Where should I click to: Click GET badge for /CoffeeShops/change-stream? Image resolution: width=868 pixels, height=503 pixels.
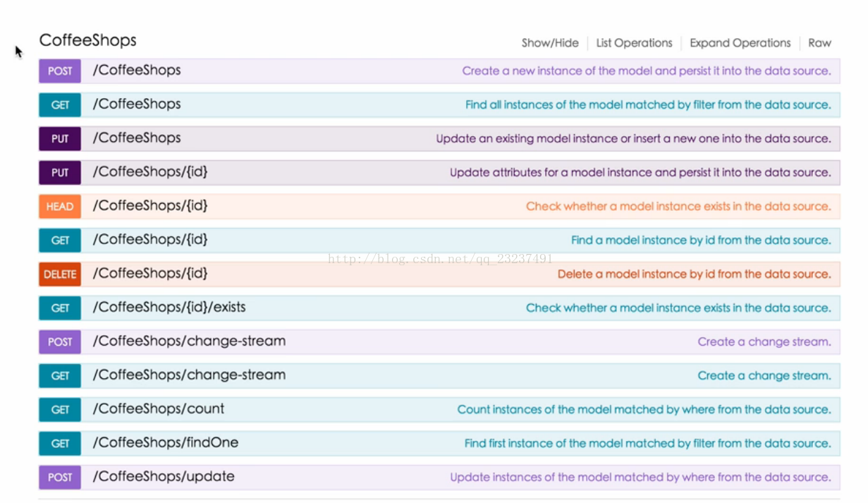(60, 375)
